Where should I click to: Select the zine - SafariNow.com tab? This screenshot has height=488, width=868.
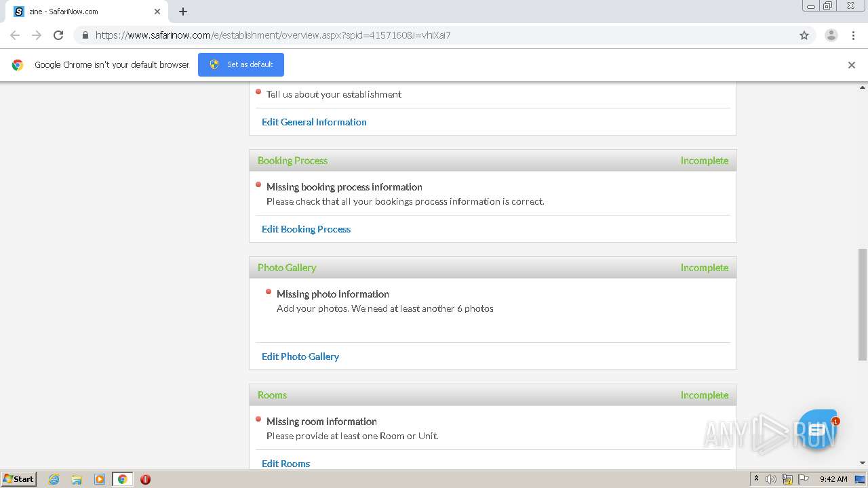(81, 12)
